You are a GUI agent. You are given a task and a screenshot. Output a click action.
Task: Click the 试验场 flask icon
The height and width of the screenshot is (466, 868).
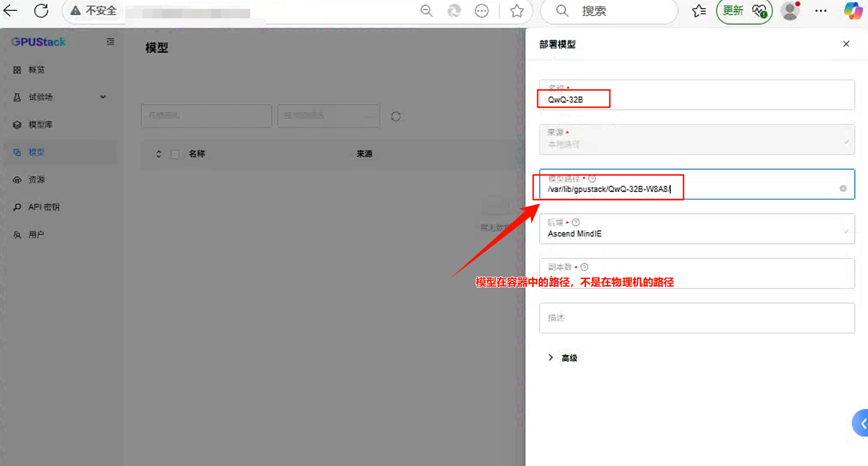click(x=17, y=97)
